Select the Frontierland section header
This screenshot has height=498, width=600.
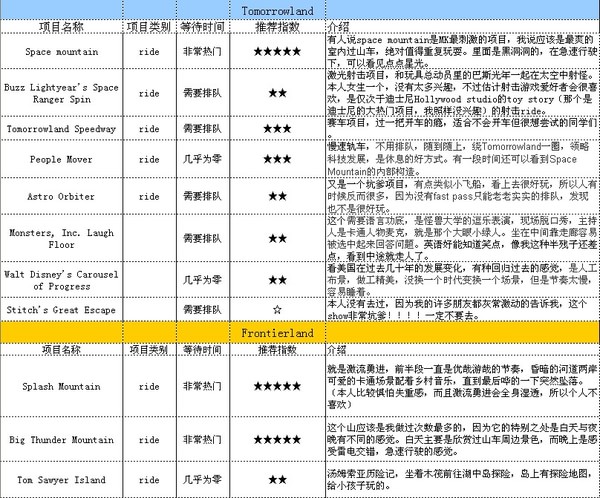click(x=277, y=333)
